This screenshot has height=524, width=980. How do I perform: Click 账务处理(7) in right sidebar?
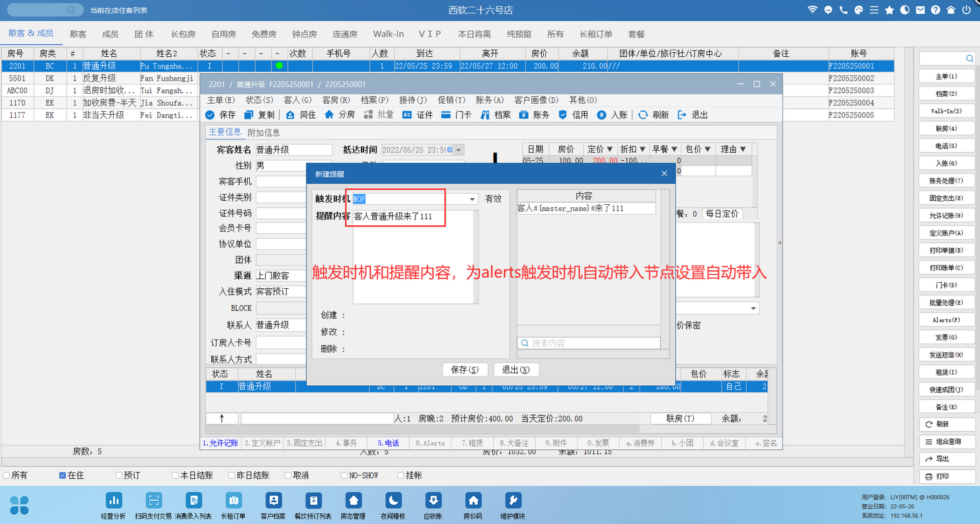tap(946, 180)
